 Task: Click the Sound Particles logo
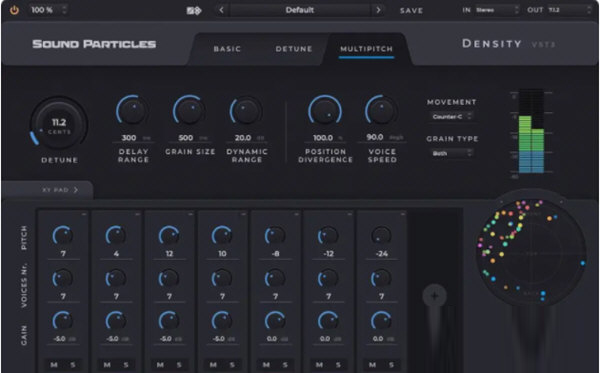[x=94, y=44]
